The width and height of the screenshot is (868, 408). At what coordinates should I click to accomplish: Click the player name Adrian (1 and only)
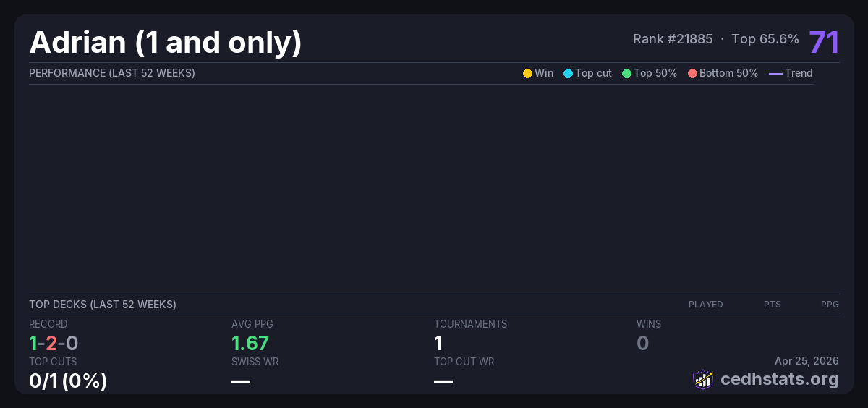(x=165, y=43)
